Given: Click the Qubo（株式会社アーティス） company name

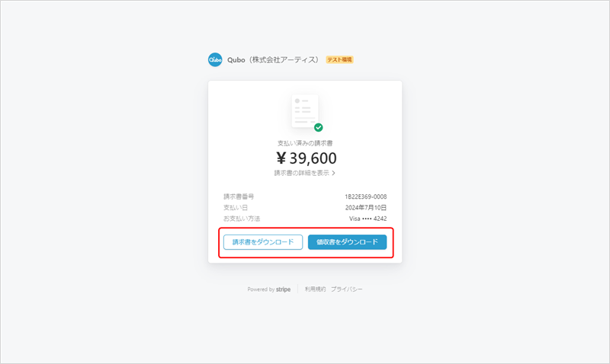Looking at the screenshot, I should (x=273, y=60).
